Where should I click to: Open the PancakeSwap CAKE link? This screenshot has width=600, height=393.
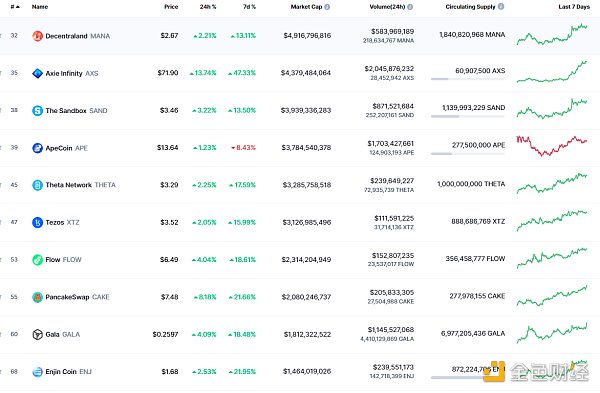coord(77,297)
